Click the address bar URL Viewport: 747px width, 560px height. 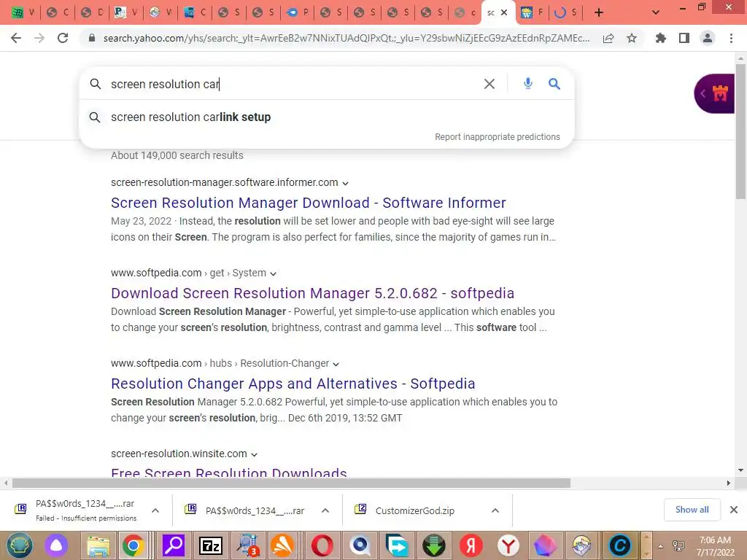(347, 38)
